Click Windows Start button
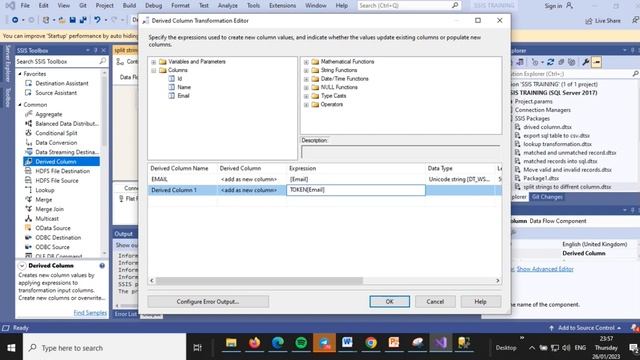 11,348
